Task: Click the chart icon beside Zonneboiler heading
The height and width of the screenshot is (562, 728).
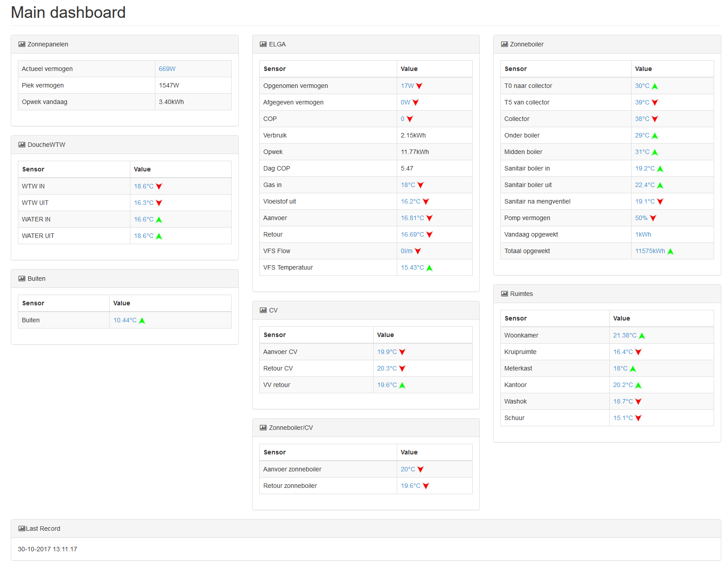Action: point(504,44)
